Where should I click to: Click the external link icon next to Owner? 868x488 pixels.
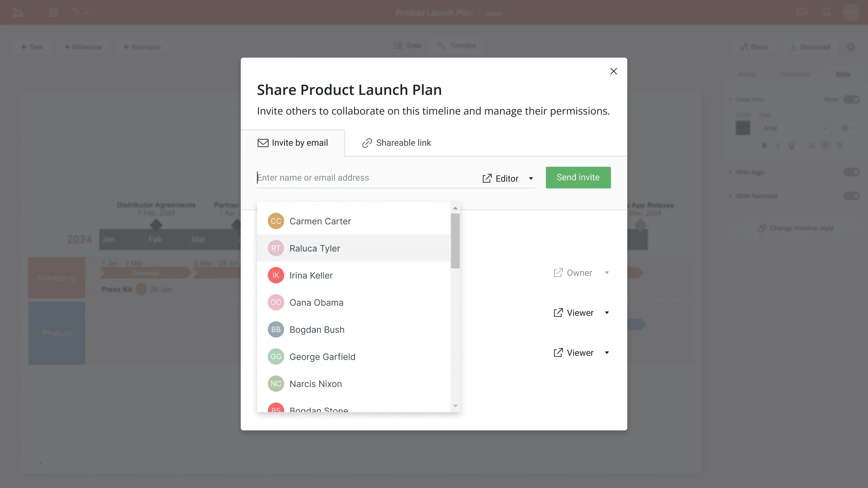pos(558,272)
